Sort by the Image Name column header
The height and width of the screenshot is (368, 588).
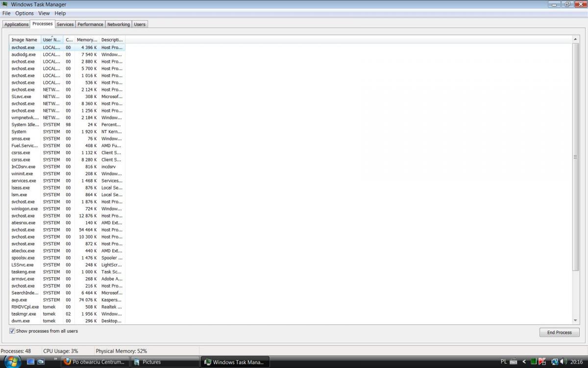25,40
